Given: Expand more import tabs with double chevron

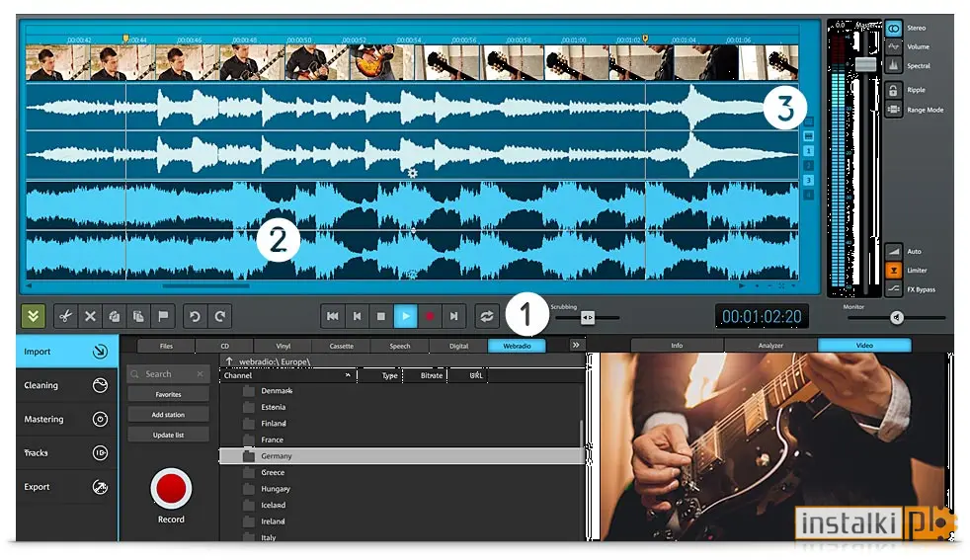Looking at the screenshot, I should coord(575,346).
